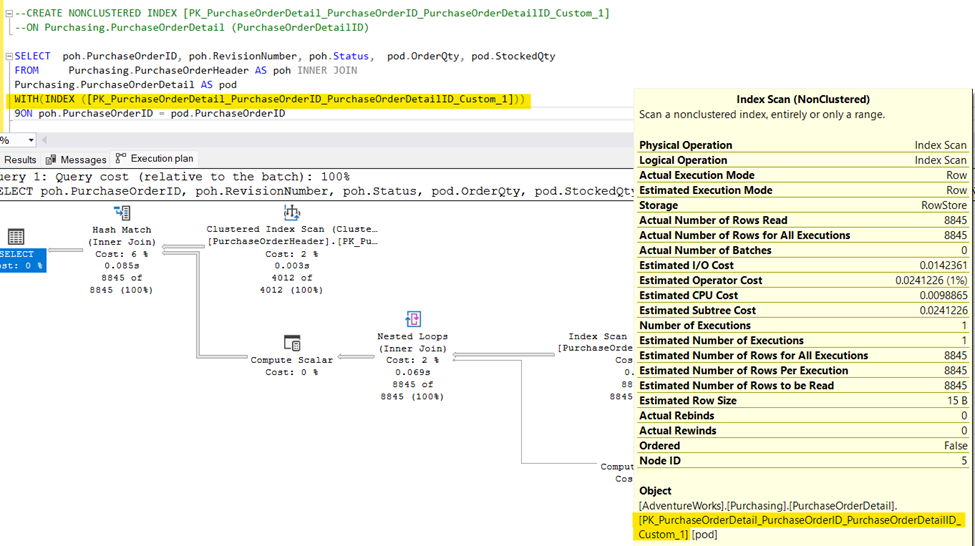The height and width of the screenshot is (546, 975).
Task: Click Hash Match 'Cost: 6 %' label
Action: (x=122, y=254)
